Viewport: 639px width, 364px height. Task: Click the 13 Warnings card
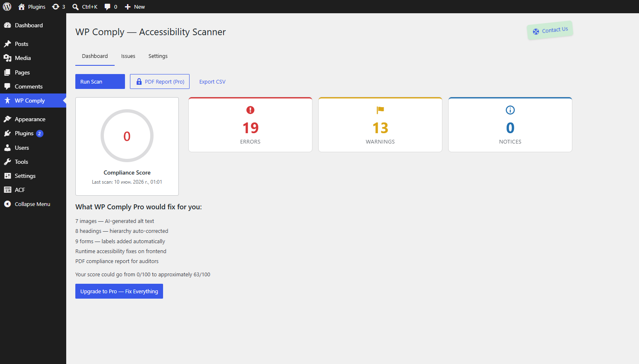(x=380, y=125)
